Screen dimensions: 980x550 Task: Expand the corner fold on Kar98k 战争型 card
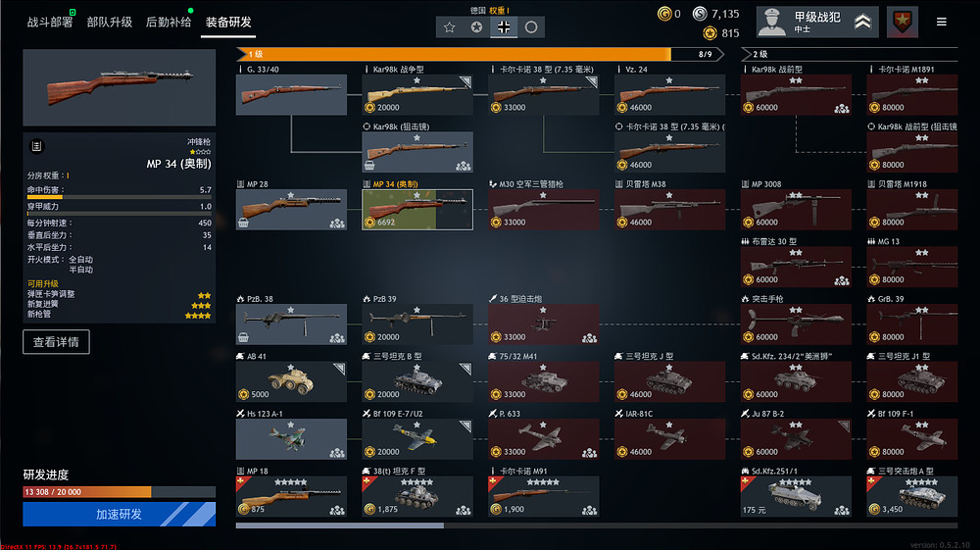click(465, 81)
